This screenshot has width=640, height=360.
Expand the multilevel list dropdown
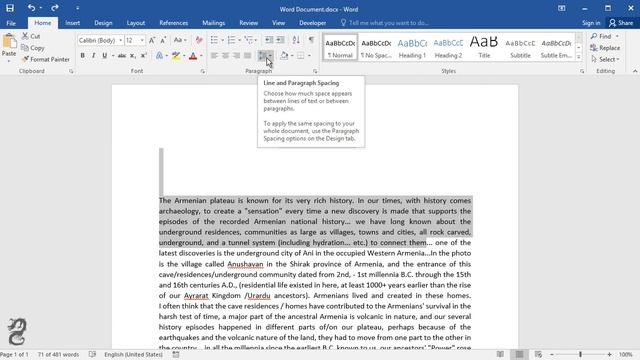256,40
